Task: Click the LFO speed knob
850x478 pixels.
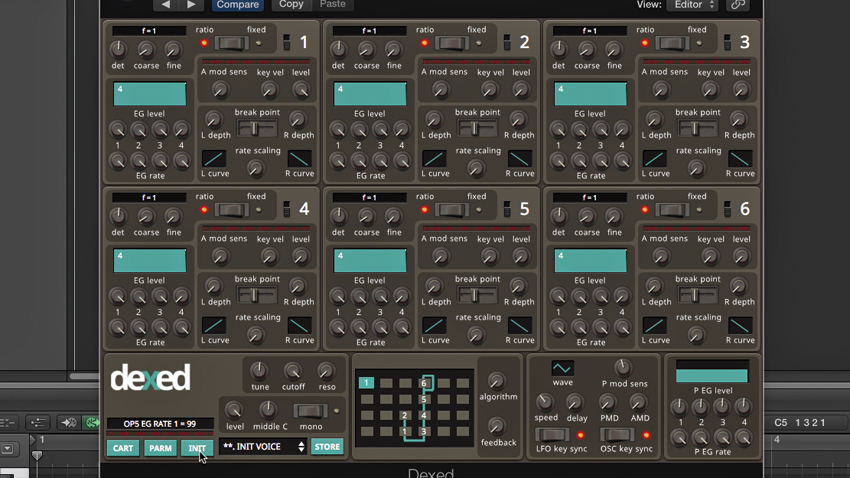Action: 545,402
